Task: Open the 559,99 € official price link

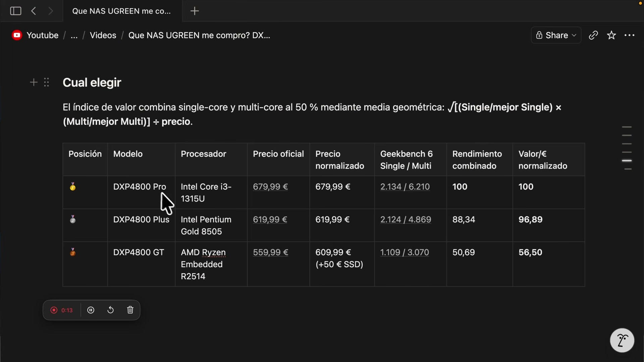Action: pos(270,252)
